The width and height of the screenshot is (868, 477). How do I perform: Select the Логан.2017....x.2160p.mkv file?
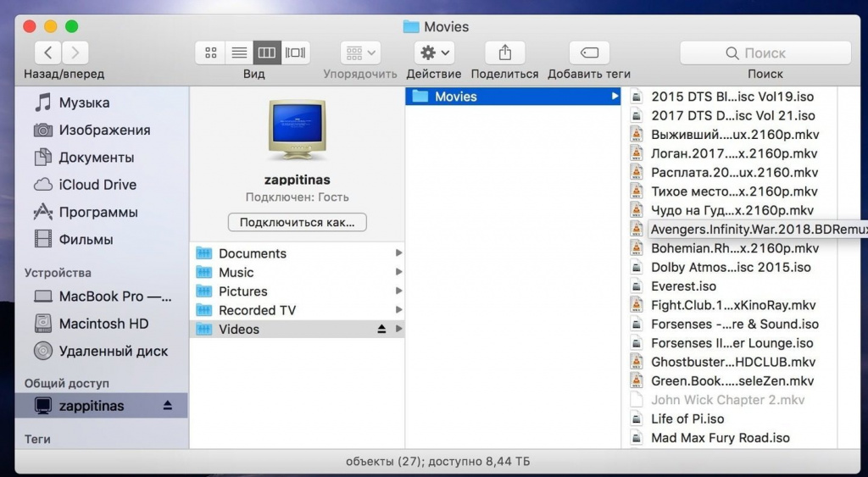731,153
